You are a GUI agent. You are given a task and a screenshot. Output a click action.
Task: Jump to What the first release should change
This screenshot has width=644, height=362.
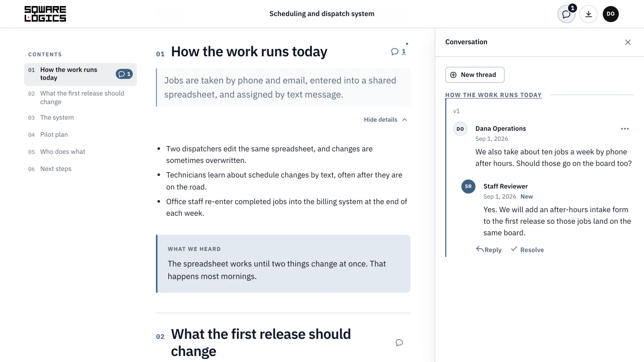pyautogui.click(x=80, y=98)
